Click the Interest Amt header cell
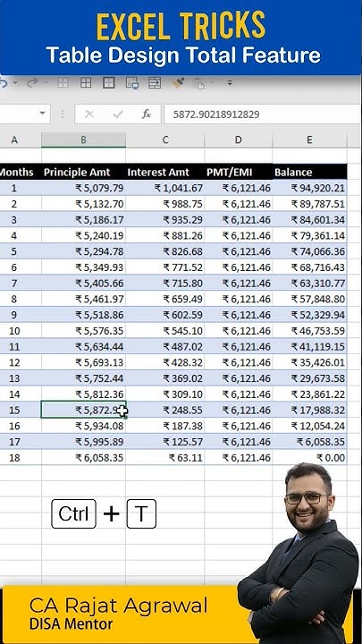This screenshot has width=362, height=644. [165, 172]
